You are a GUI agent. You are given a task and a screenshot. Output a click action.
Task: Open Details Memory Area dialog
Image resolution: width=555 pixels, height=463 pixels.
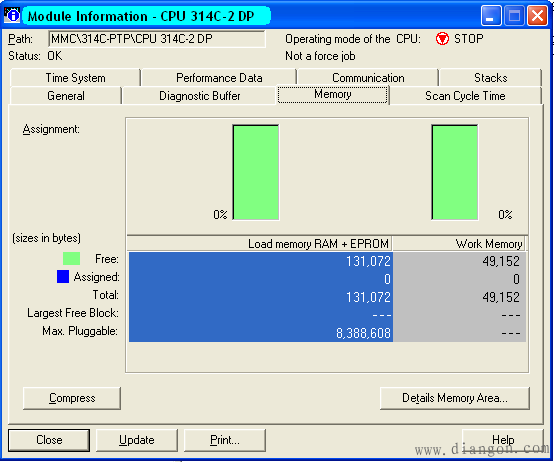pyautogui.click(x=455, y=398)
